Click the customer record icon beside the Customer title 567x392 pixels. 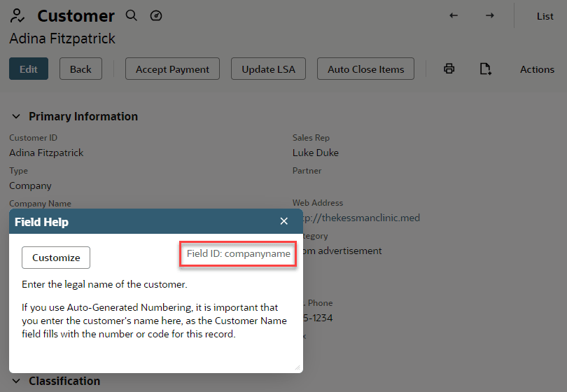tap(17, 15)
